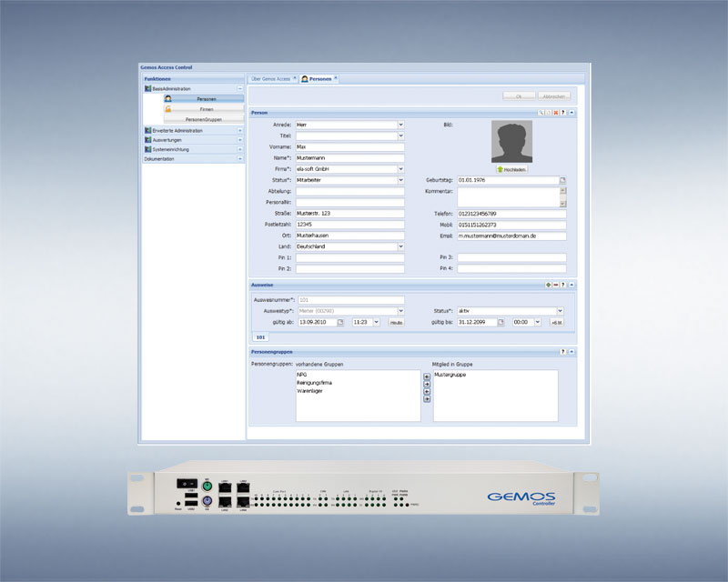Open the gültig bis calendar picker icon
728x582 pixels.
pyautogui.click(x=501, y=322)
